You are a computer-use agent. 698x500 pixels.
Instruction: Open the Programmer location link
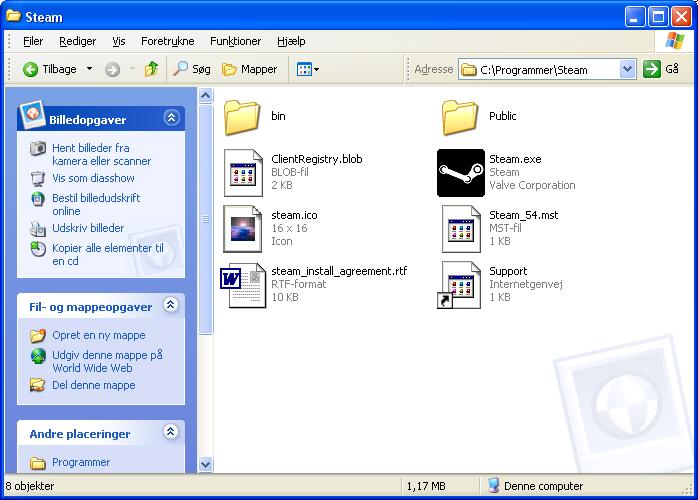(81, 462)
